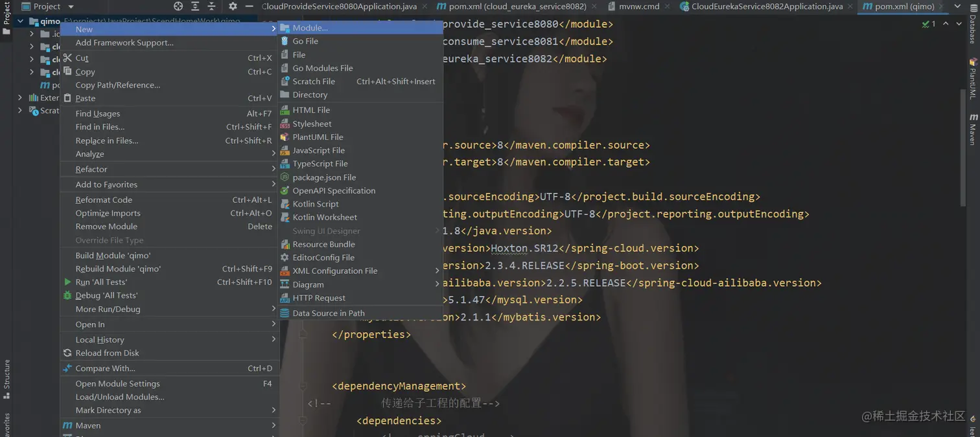Switch to mvnw.cmd tab
The width and height of the screenshot is (980, 437).
point(639,6)
